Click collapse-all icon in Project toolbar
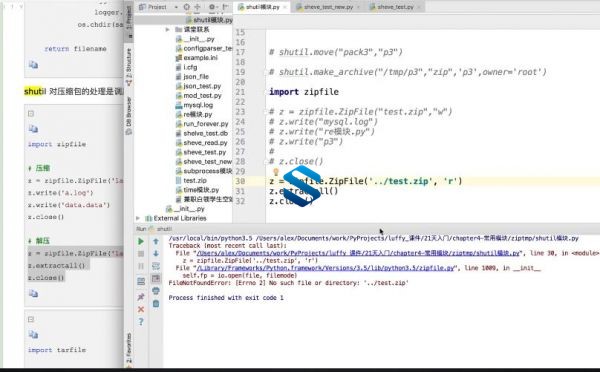Image resolution: width=600 pixels, height=372 pixels. tap(197, 7)
